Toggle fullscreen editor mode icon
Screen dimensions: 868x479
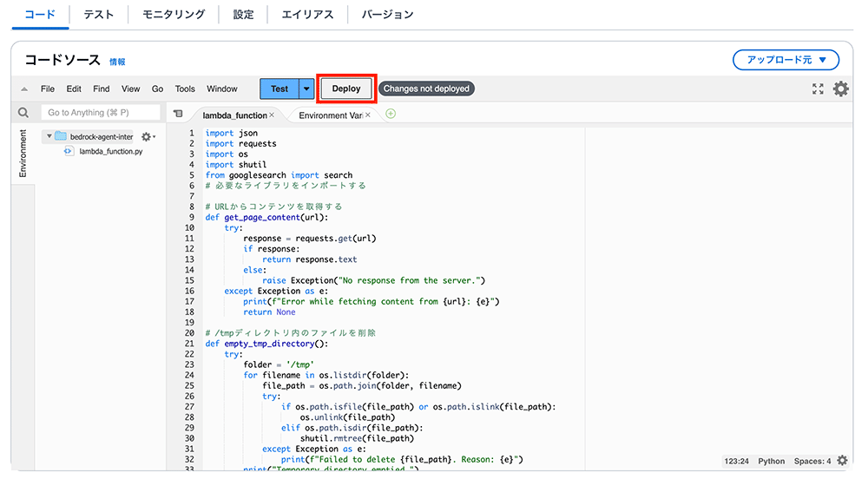click(818, 89)
